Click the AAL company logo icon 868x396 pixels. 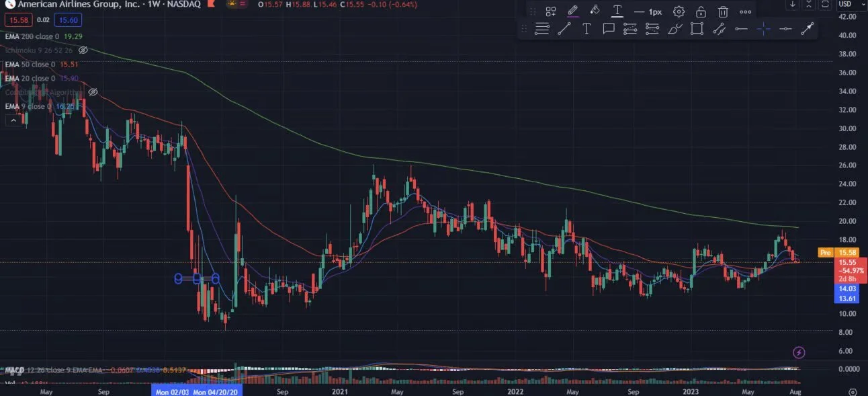[9, 5]
